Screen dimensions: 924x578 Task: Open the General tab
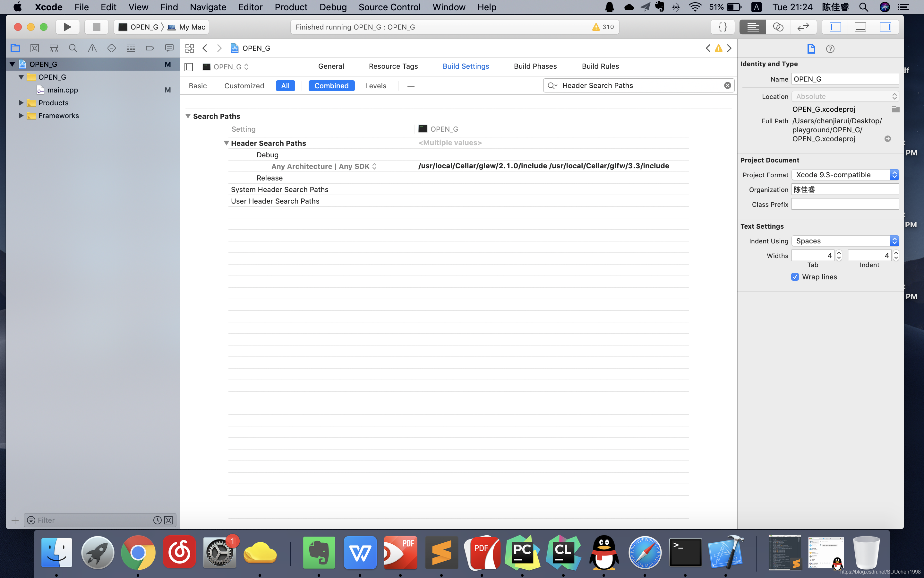(331, 66)
